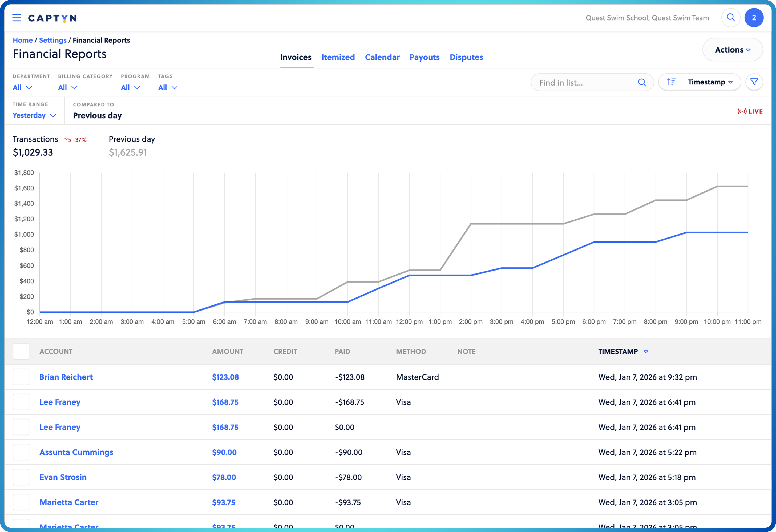Toggle sort order via Timestamp column caret
This screenshot has width=776, height=532.
[646, 351]
